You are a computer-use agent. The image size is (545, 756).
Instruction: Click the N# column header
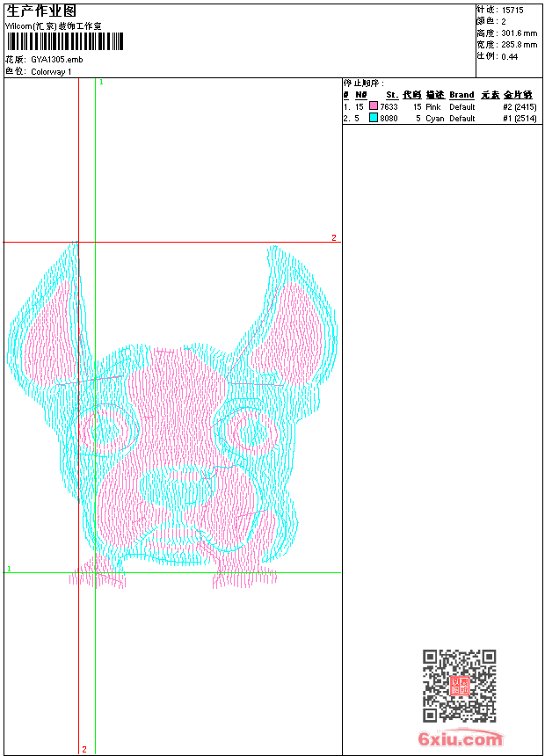click(x=360, y=95)
